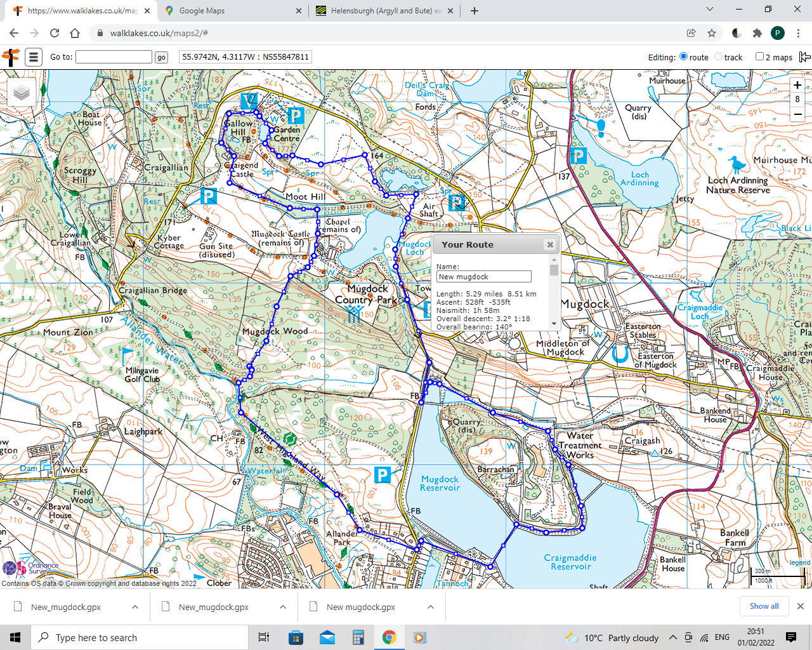Collapse the side panel arrow icon
This screenshot has width=812, height=650.
804,57
